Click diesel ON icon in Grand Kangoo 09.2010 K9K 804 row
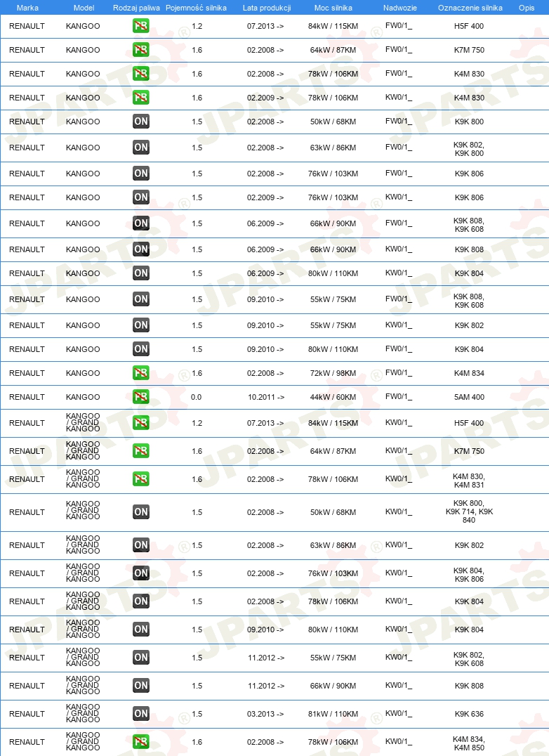 (141, 630)
